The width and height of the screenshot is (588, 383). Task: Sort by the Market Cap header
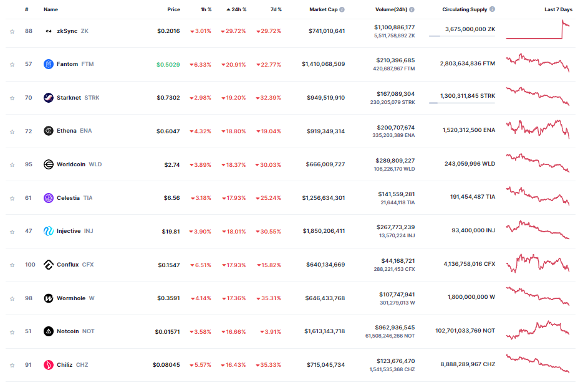tap(323, 9)
